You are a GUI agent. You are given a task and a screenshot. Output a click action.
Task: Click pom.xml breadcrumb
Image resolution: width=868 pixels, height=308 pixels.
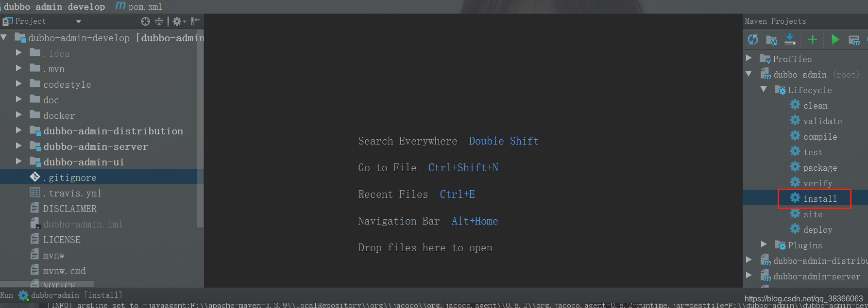point(139,6)
